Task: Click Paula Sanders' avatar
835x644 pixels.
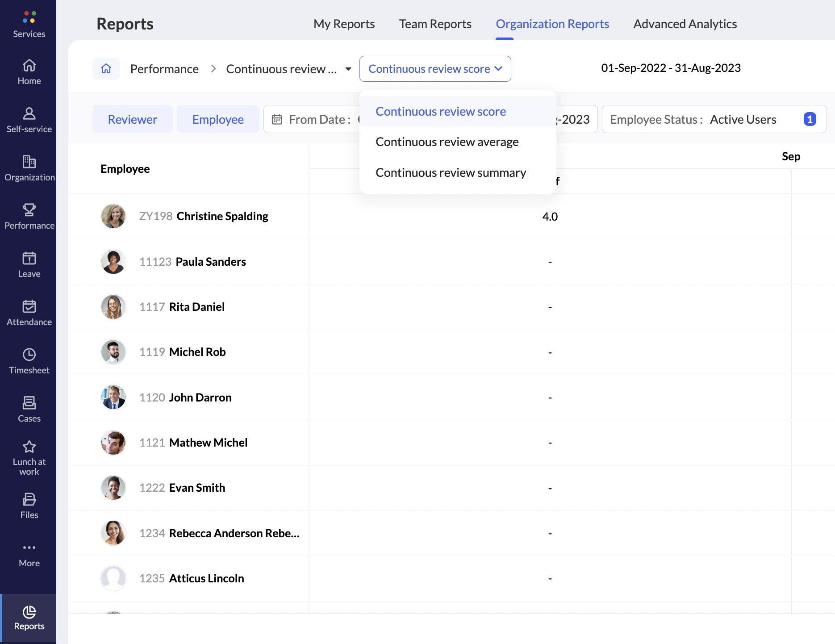Action: click(113, 262)
